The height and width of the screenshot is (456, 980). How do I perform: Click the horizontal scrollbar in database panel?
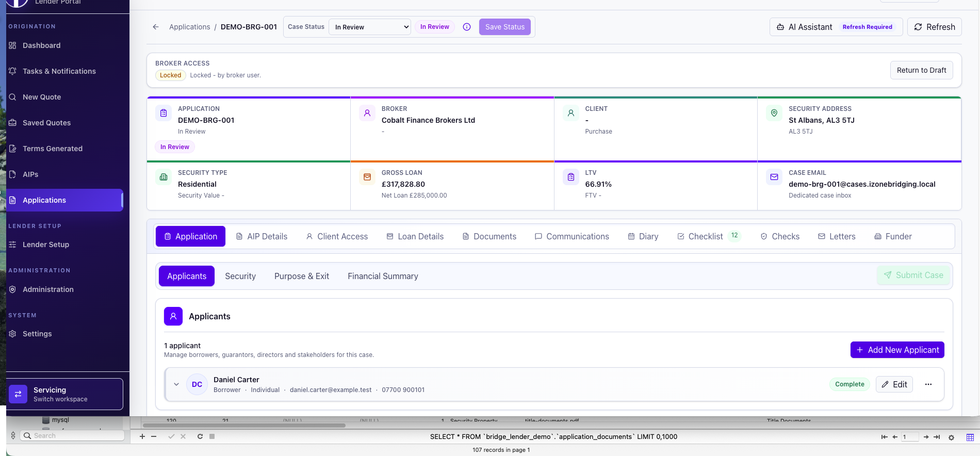click(244, 426)
